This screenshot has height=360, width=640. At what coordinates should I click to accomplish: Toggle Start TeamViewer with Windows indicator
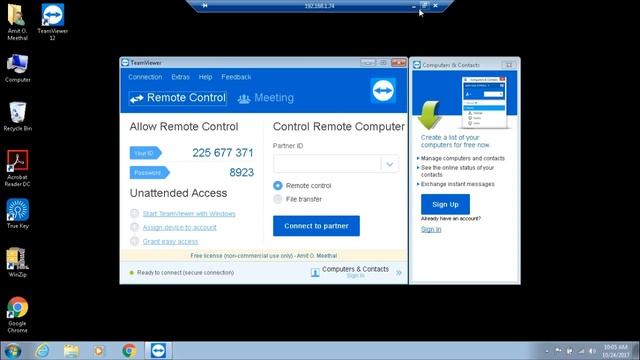(x=134, y=213)
